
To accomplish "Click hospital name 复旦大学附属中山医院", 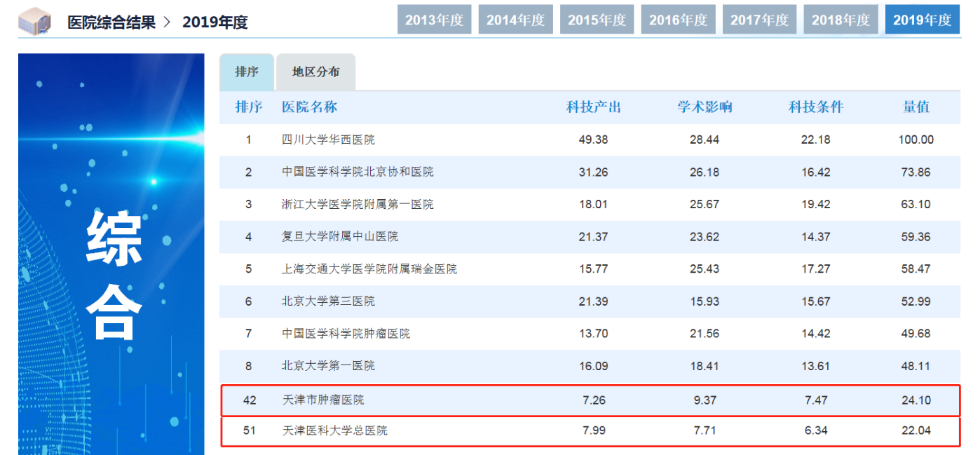I will (x=340, y=236).
